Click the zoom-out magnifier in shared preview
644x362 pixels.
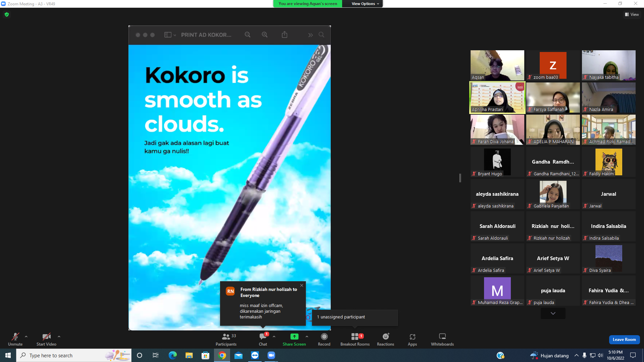(x=248, y=35)
